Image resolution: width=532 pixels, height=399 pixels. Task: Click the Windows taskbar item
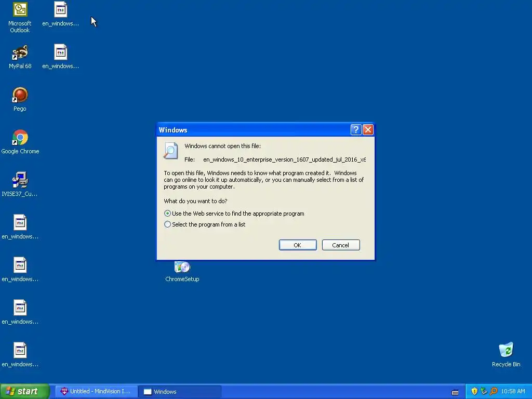coord(180,392)
